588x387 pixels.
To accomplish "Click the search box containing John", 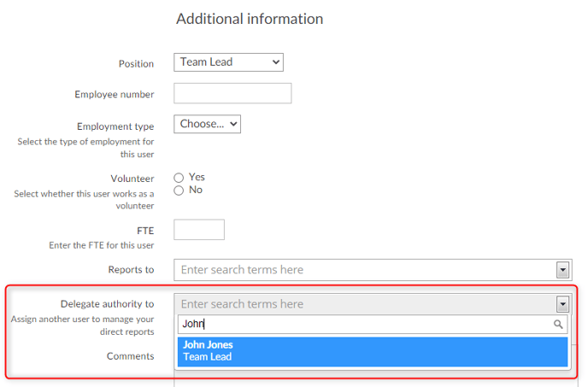I will pyautogui.click(x=373, y=324).
